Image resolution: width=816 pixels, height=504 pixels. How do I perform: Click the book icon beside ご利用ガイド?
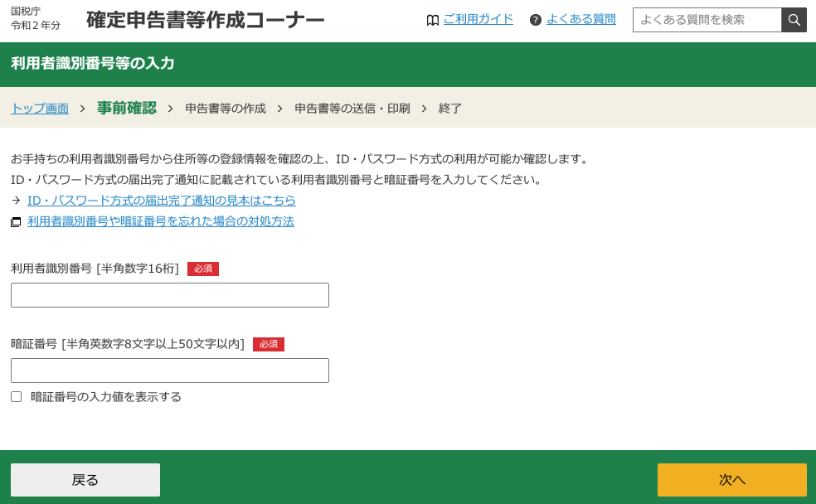click(x=432, y=18)
